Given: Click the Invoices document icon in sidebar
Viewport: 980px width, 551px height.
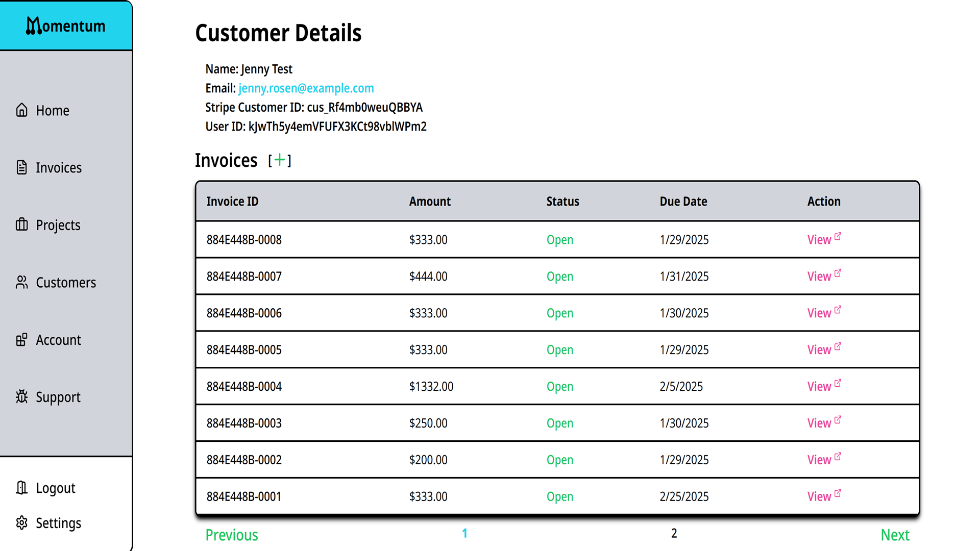Looking at the screenshot, I should pos(21,167).
